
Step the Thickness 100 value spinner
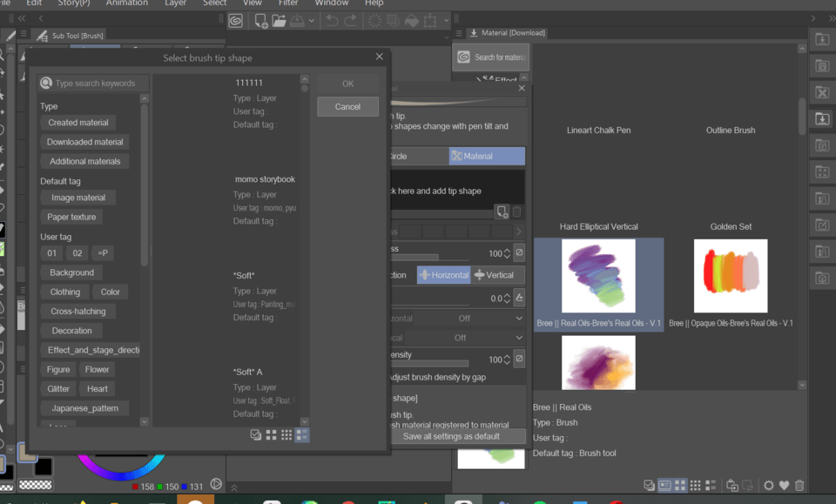tap(507, 253)
